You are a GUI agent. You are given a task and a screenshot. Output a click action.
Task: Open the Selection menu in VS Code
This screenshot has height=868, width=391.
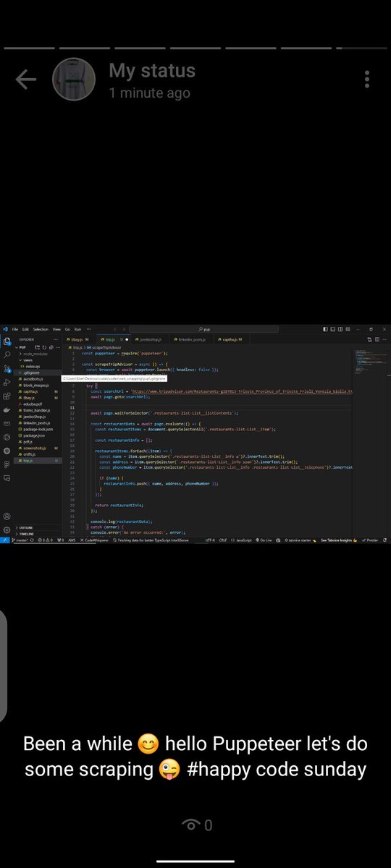41,329
